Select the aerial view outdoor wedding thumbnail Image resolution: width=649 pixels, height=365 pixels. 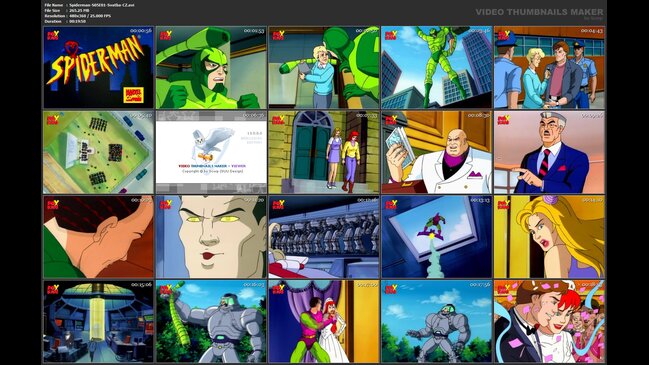click(99, 152)
